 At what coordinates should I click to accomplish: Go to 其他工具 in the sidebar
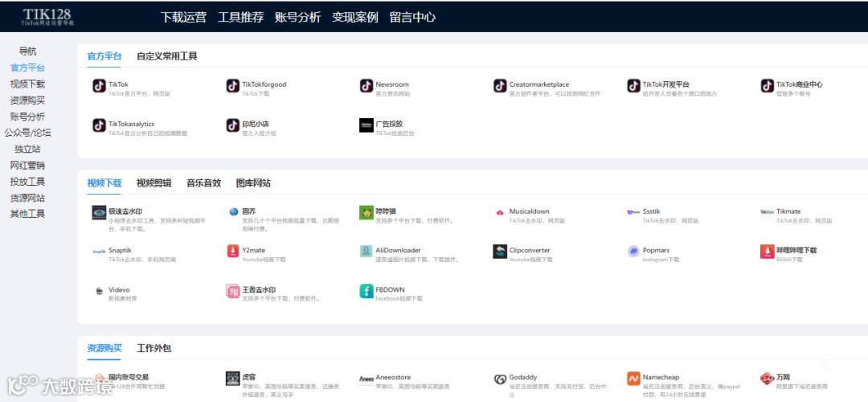point(27,214)
